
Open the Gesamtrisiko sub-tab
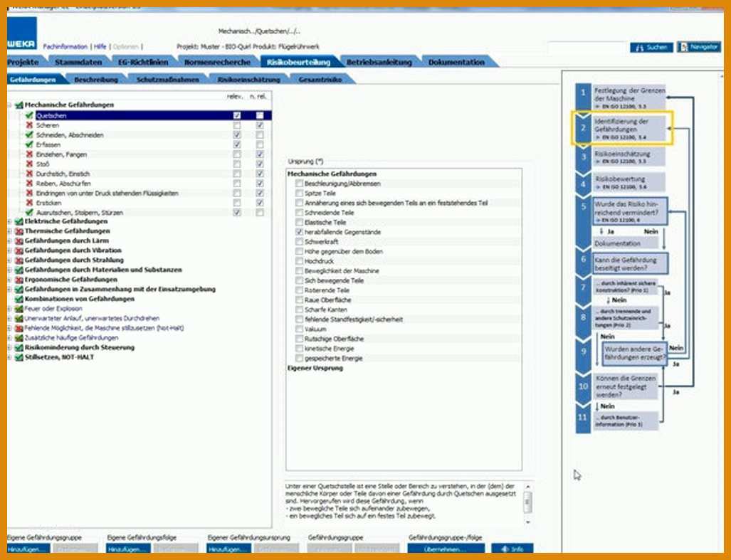click(x=320, y=80)
